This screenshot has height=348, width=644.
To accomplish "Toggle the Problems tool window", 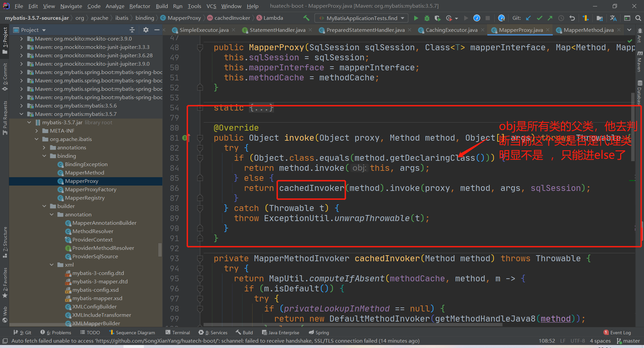I will tap(56, 333).
